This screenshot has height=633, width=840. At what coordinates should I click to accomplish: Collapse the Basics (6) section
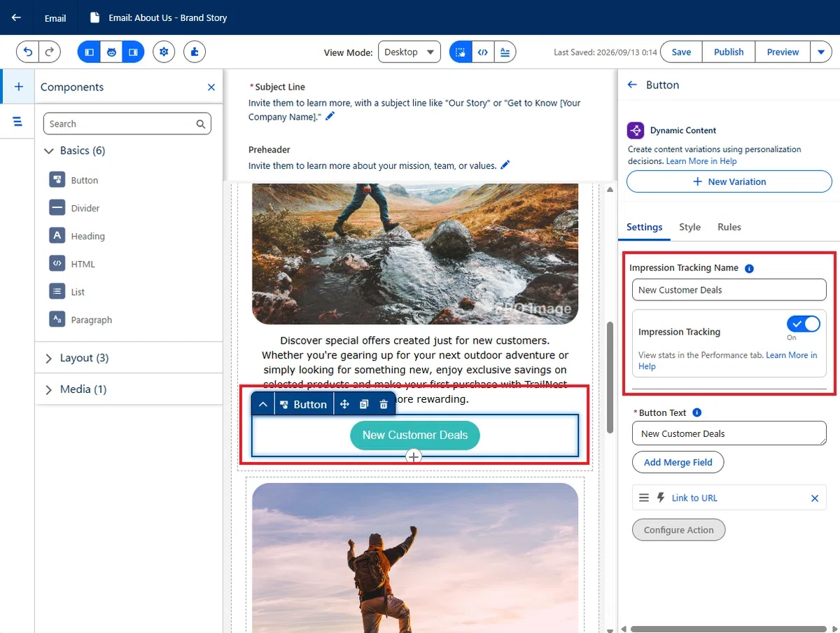point(49,151)
